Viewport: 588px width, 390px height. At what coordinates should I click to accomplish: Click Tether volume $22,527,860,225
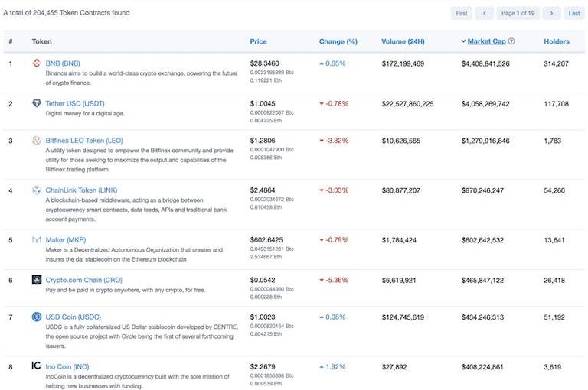tap(407, 104)
